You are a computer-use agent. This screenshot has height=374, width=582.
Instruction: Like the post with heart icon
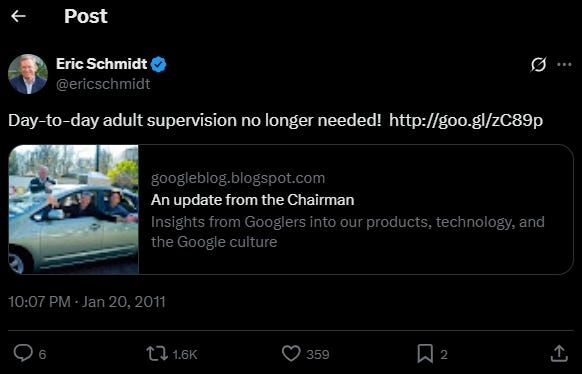pyautogui.click(x=291, y=354)
